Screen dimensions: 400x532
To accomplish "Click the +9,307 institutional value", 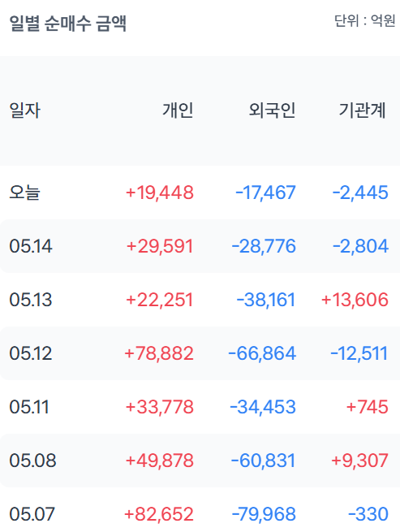I will (x=359, y=461).
